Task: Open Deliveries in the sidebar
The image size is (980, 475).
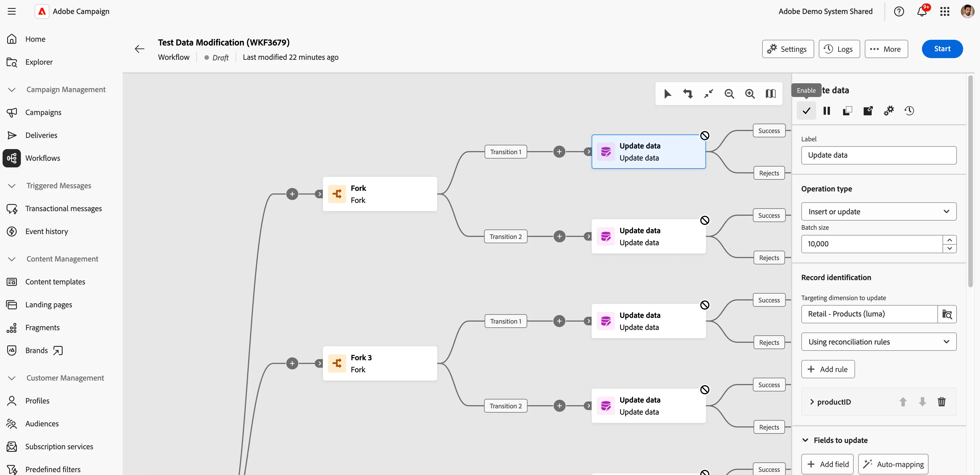Action: coord(41,135)
